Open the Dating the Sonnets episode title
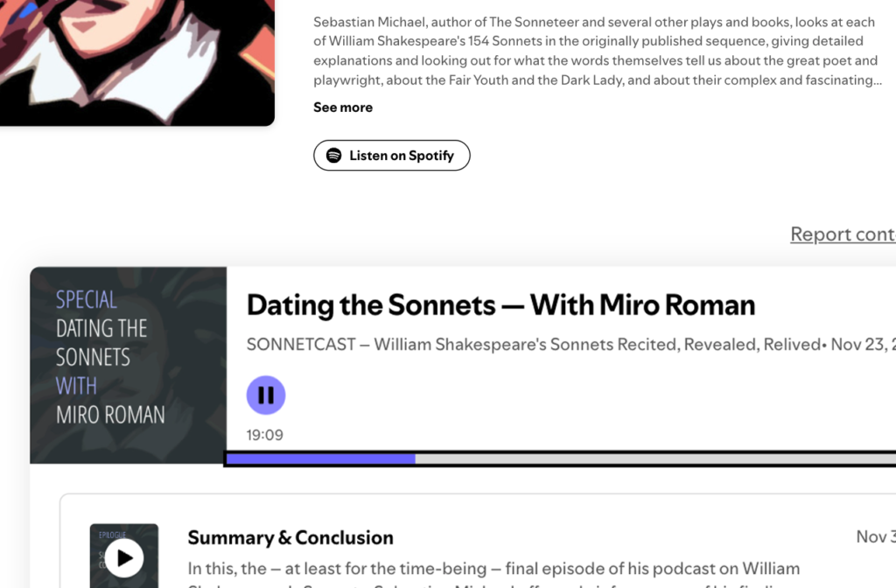 pos(500,305)
